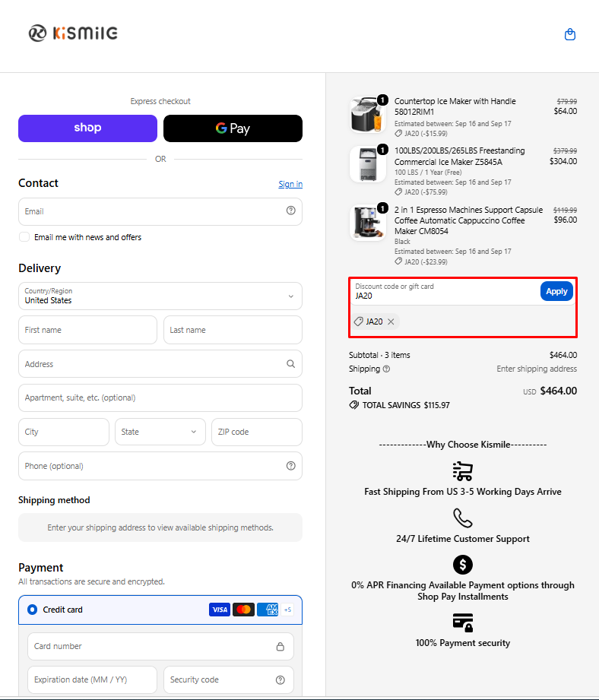Click the Security code help icon

point(280,680)
